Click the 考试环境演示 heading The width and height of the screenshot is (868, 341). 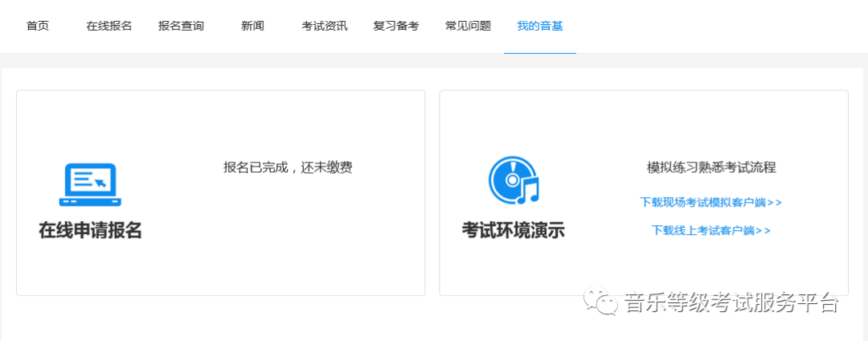click(x=513, y=230)
